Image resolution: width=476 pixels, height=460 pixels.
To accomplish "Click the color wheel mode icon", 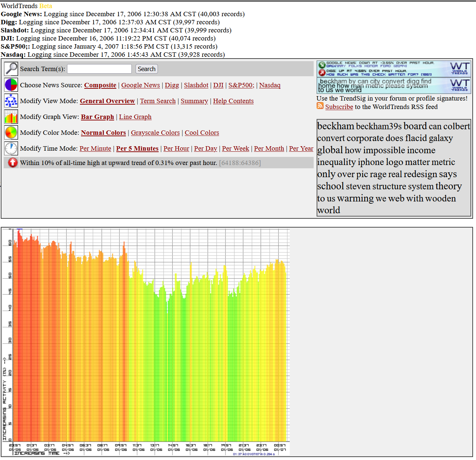I will (11, 132).
